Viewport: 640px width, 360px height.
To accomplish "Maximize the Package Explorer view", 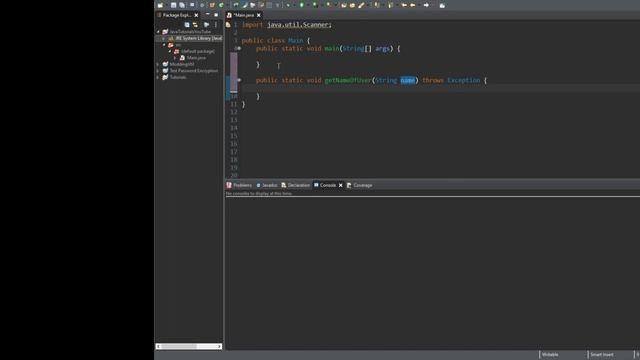I will coord(216,15).
